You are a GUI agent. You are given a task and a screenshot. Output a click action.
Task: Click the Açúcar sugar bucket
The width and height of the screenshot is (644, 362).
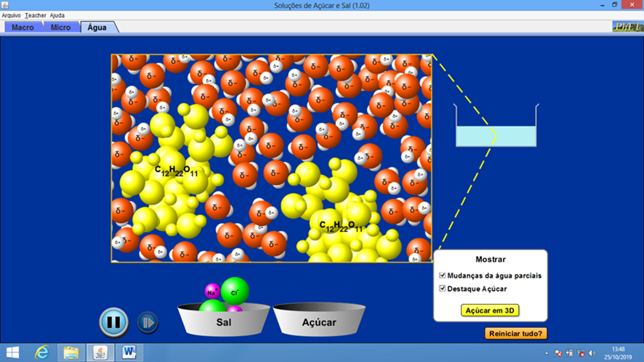point(319,322)
